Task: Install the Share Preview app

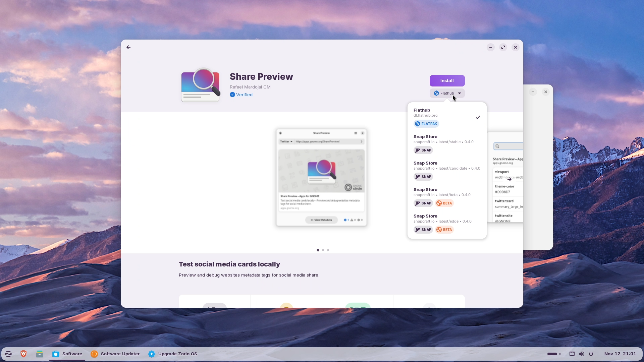Action: click(x=447, y=80)
